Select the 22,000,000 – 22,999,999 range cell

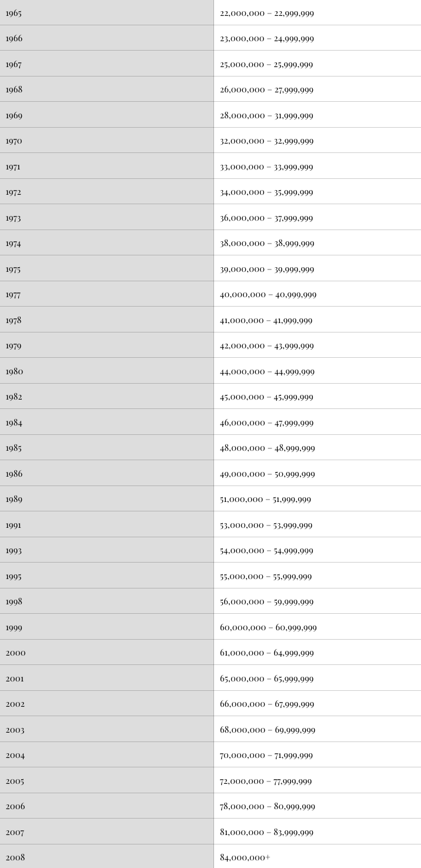tap(318, 12)
